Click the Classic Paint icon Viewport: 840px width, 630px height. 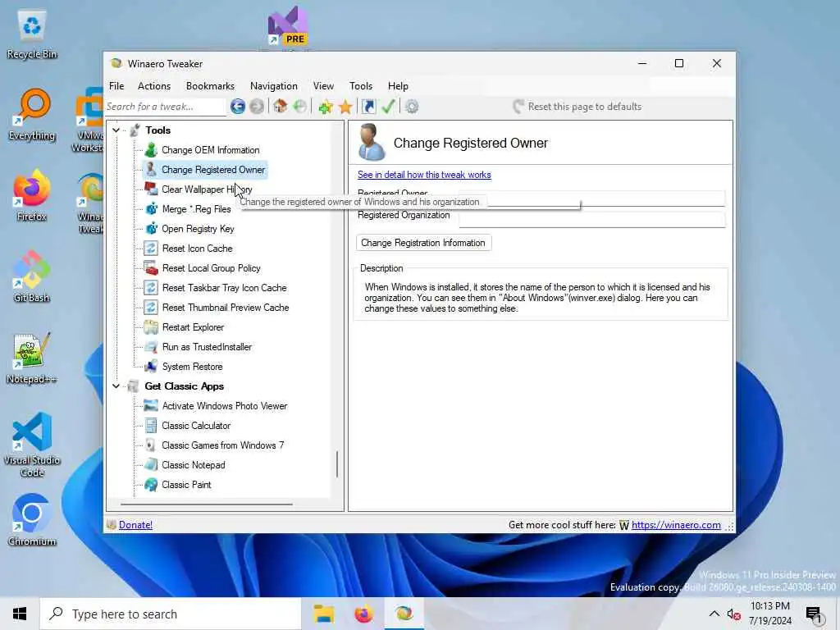pyautogui.click(x=151, y=485)
